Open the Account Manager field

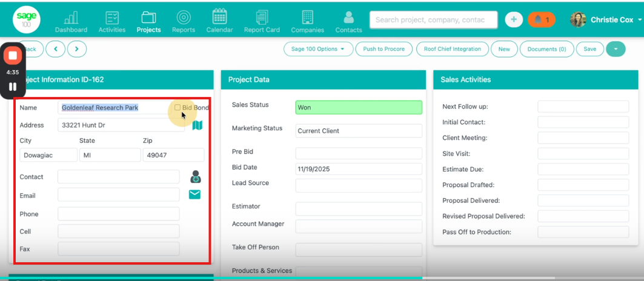pyautogui.click(x=359, y=226)
